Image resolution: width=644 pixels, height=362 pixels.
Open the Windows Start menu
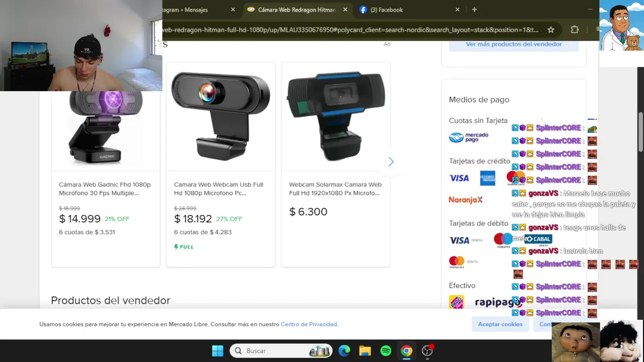click(x=217, y=351)
